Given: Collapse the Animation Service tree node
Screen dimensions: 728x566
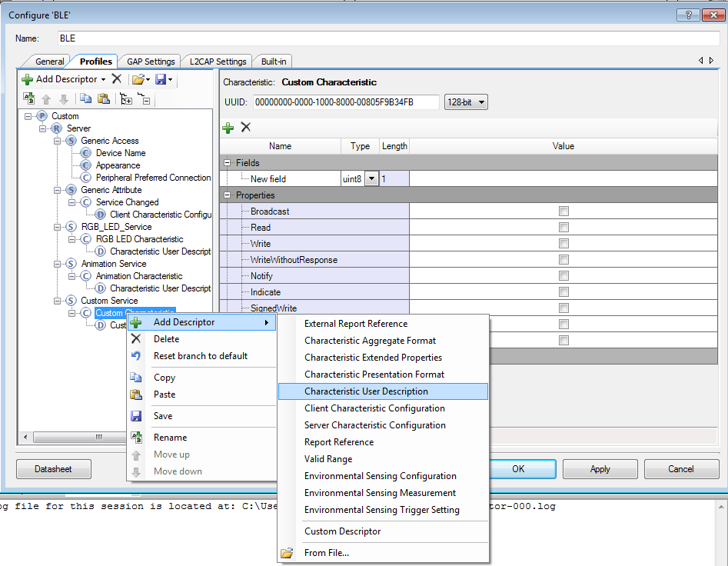Looking at the screenshot, I should (57, 264).
